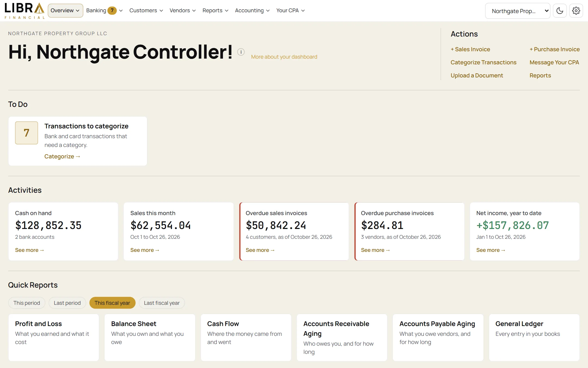Click the 3 vendors as of October text
The image size is (588, 368).
(401, 237)
